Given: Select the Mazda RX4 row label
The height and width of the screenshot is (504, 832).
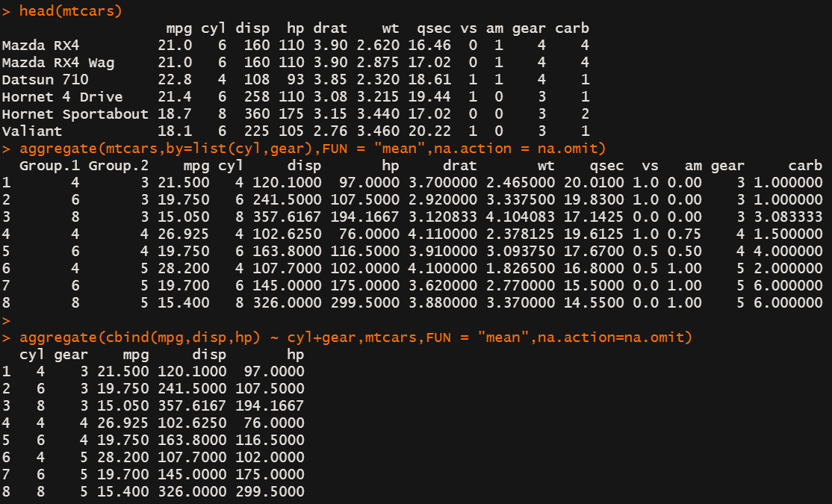Looking at the screenshot, I should (41, 45).
